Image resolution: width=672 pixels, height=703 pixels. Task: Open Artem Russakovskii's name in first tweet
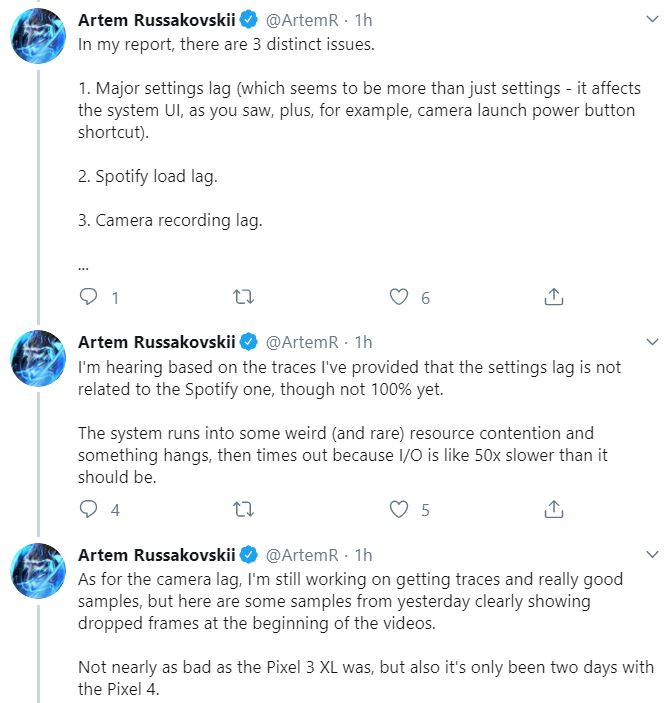click(155, 19)
